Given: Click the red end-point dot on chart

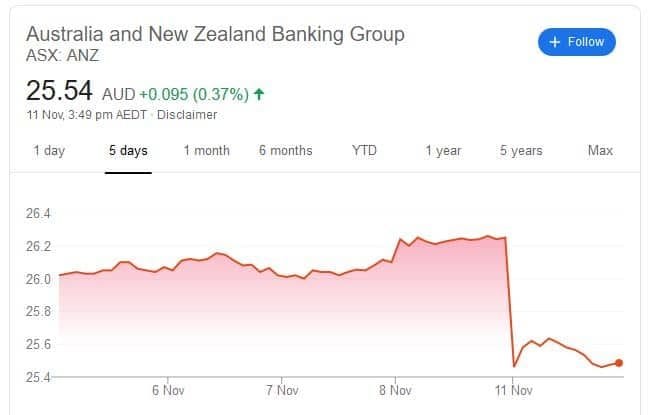Looking at the screenshot, I should click(620, 363).
